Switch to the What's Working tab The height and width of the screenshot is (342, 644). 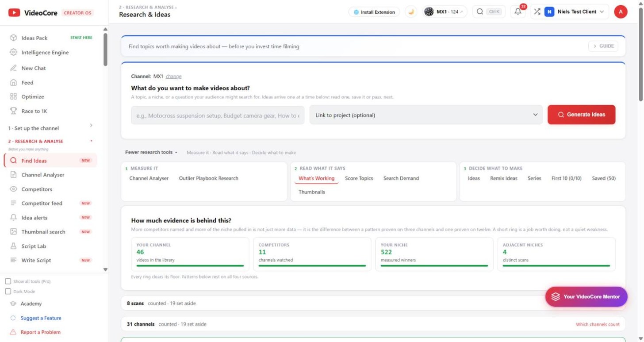click(316, 179)
